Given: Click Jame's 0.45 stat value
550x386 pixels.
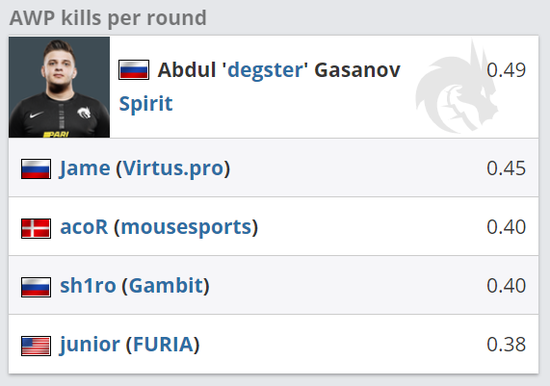Looking at the screenshot, I should [x=506, y=168].
